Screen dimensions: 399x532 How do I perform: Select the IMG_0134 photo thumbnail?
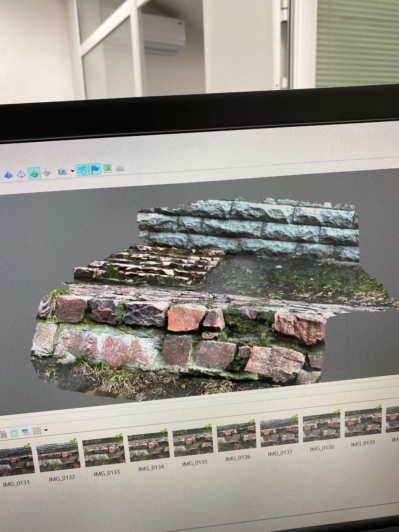(148, 447)
